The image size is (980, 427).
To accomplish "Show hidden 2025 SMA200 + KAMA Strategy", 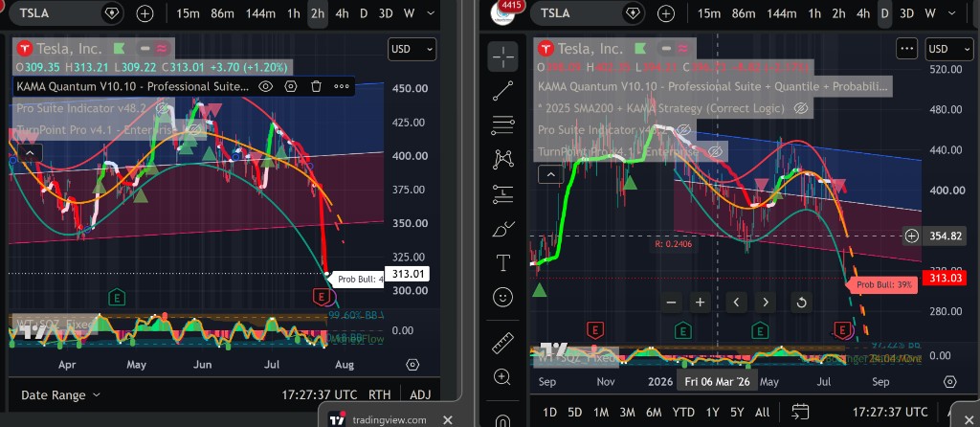I will pyautogui.click(x=800, y=108).
